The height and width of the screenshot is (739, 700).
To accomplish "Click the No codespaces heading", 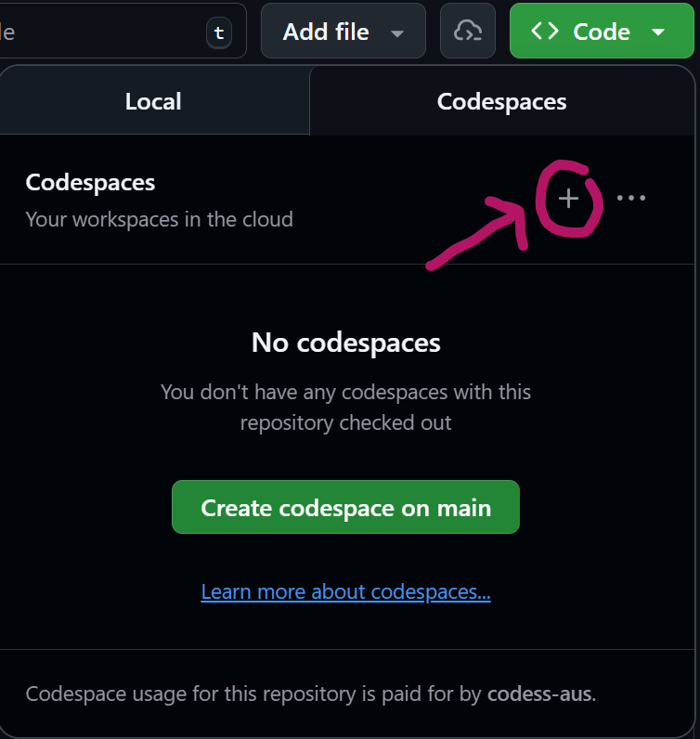I will pos(345,343).
